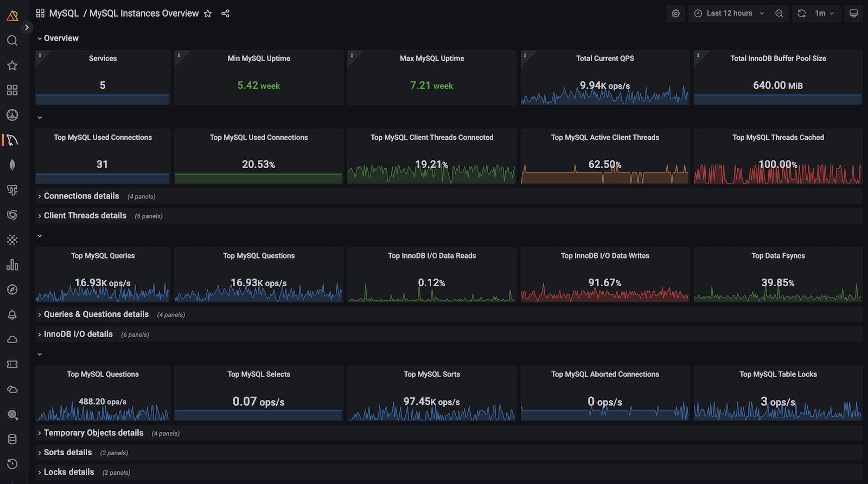Image resolution: width=868 pixels, height=484 pixels.
Task: Expand the Sorts details row
Action: [x=68, y=453]
